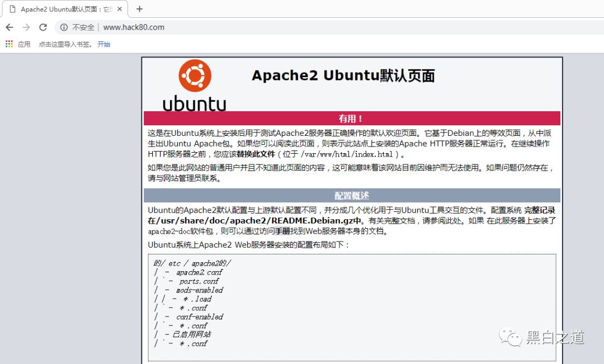Open the 应用 apps grid icon
This screenshot has width=604, height=364.
(x=10, y=44)
